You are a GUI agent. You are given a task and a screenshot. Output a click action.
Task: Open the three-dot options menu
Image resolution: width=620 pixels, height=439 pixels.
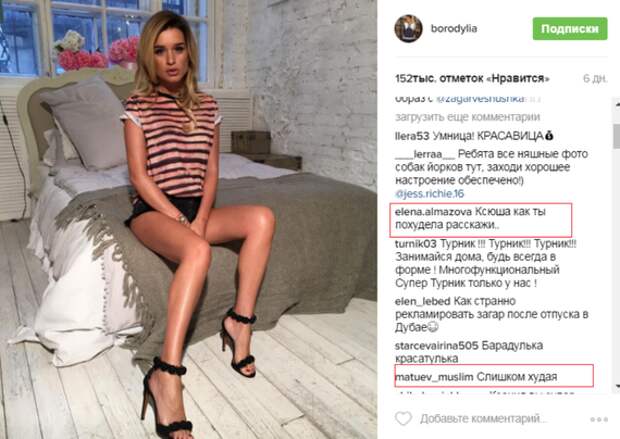click(x=599, y=419)
